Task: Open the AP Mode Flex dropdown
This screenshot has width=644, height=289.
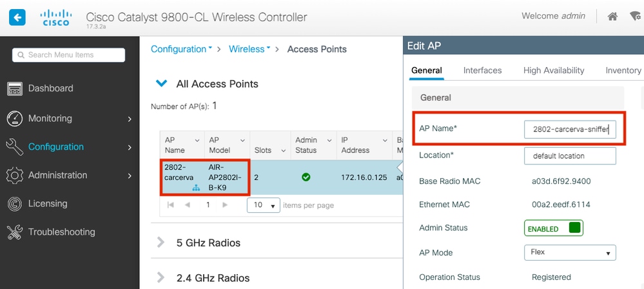Action: click(570, 252)
